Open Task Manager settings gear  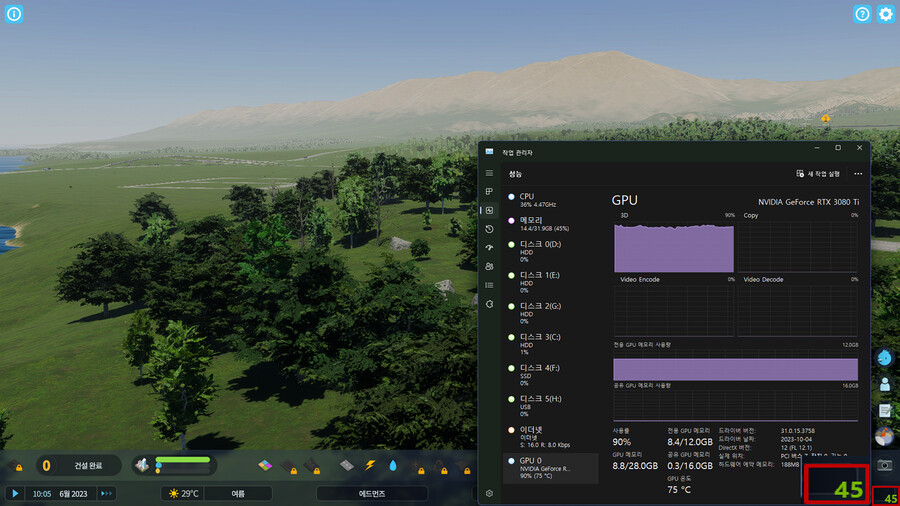(x=489, y=493)
